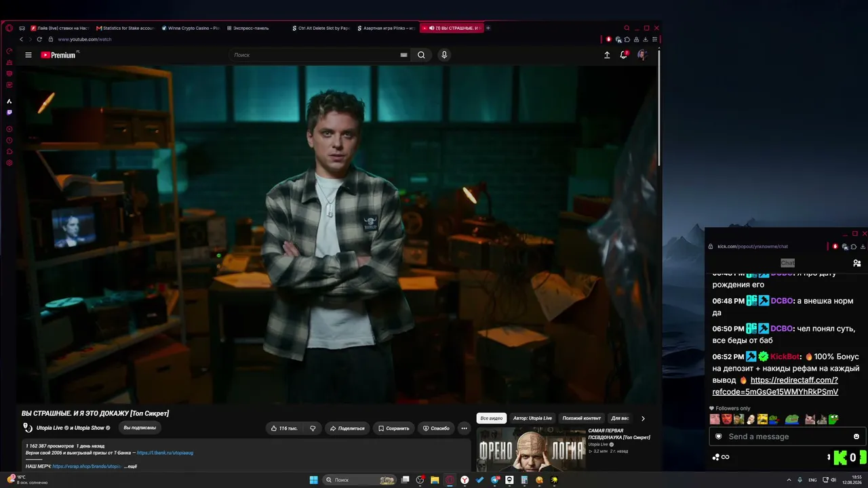The width and height of the screenshot is (868, 488).
Task: Open the t.bank.ru/utopiaaug link in description
Action: click(165, 453)
